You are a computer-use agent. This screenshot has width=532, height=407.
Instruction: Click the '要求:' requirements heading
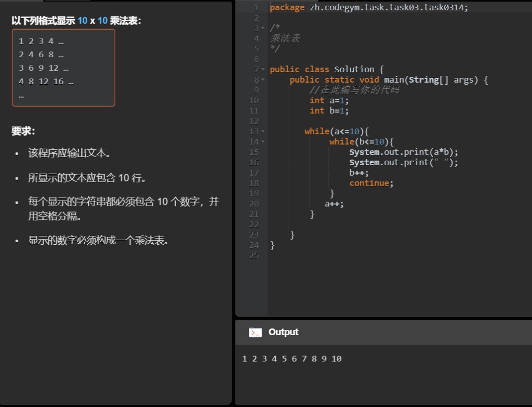23,131
